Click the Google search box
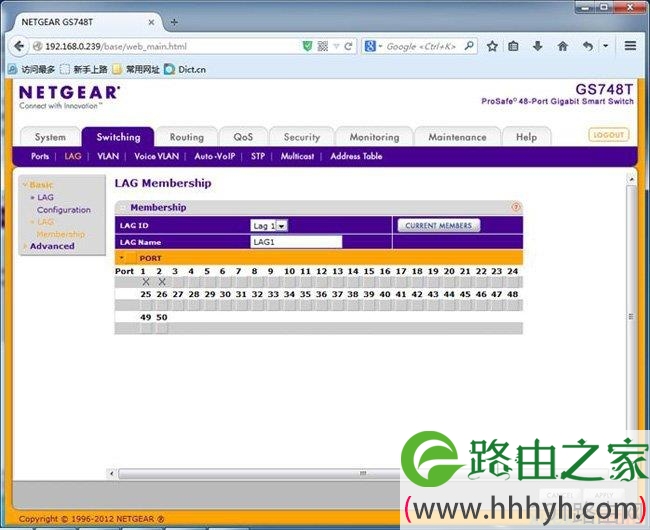Screen dimensions: 650x530 coord(421,46)
